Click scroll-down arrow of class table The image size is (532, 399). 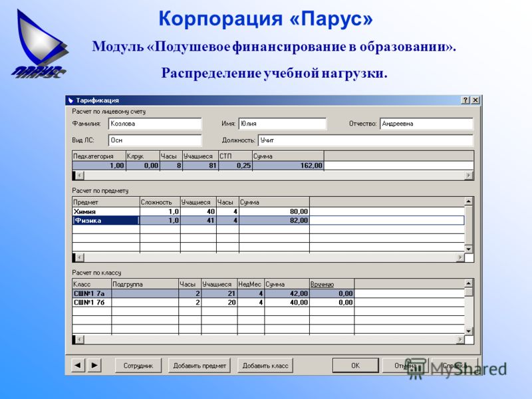(469, 331)
